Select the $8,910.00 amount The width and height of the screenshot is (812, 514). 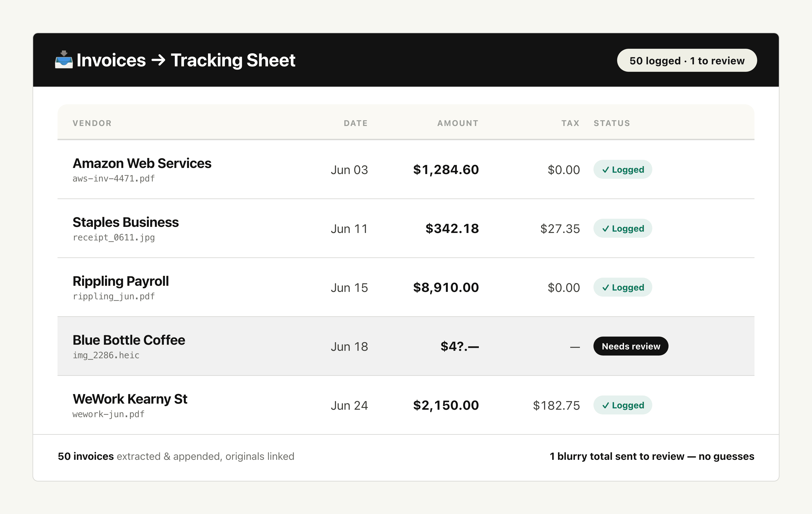[446, 288]
